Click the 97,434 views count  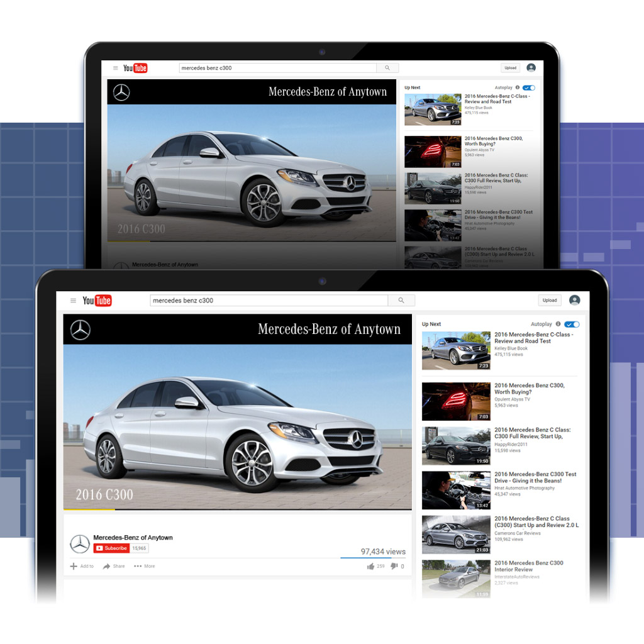pyautogui.click(x=383, y=552)
